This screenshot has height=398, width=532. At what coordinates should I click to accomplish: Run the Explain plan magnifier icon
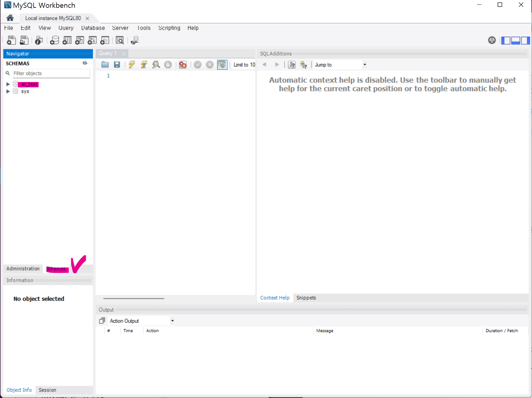(156, 64)
